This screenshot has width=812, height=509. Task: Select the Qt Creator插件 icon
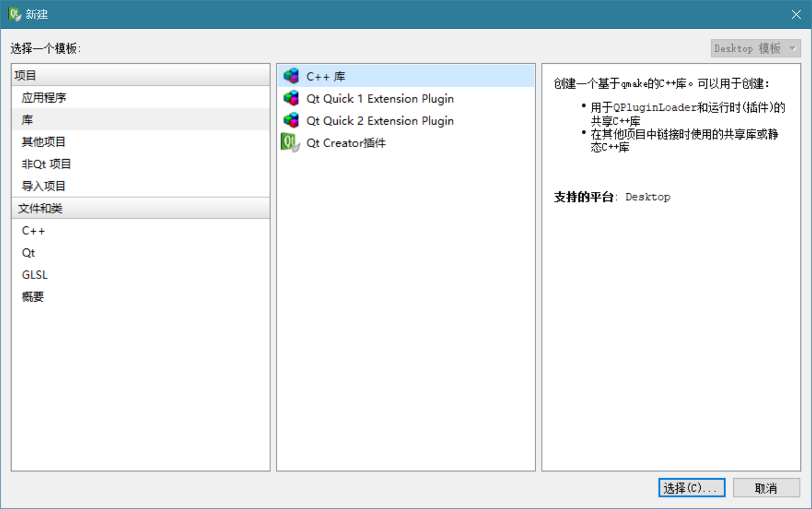(x=290, y=143)
